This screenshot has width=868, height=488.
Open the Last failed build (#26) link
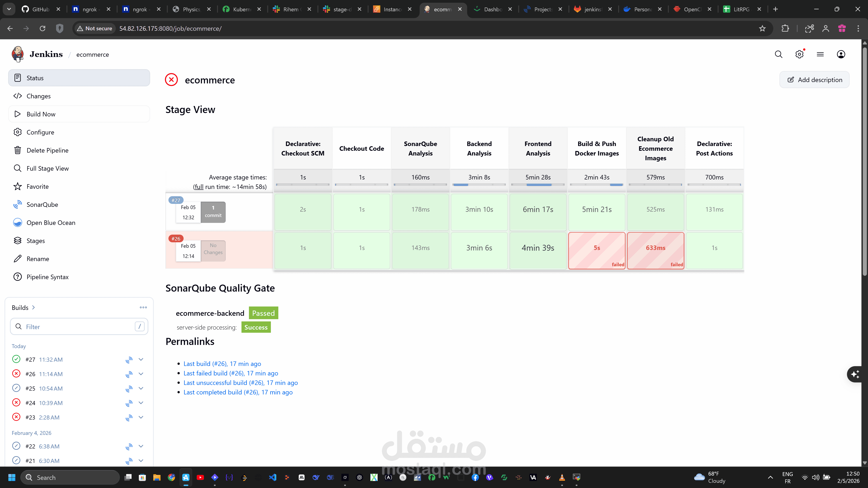pos(230,373)
